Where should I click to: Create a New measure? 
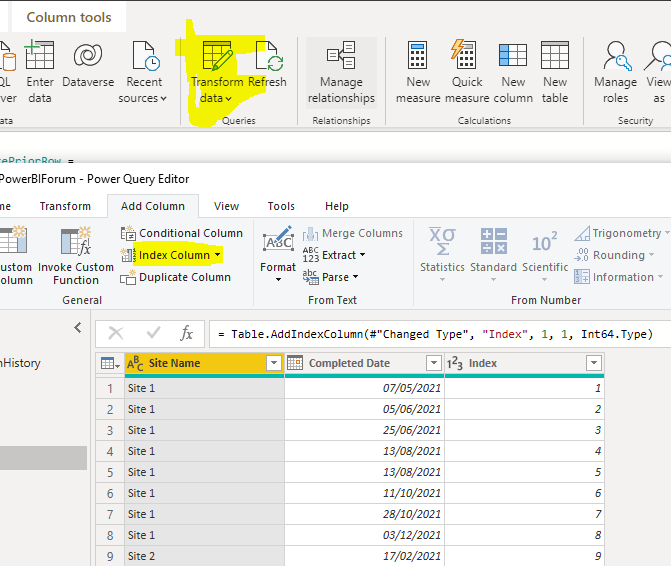pyautogui.click(x=418, y=73)
